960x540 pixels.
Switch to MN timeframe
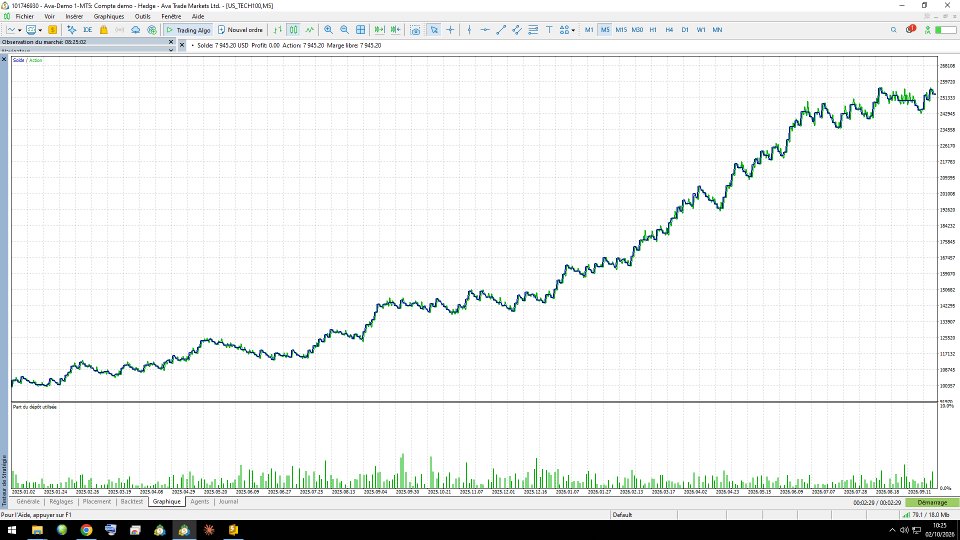tap(717, 29)
